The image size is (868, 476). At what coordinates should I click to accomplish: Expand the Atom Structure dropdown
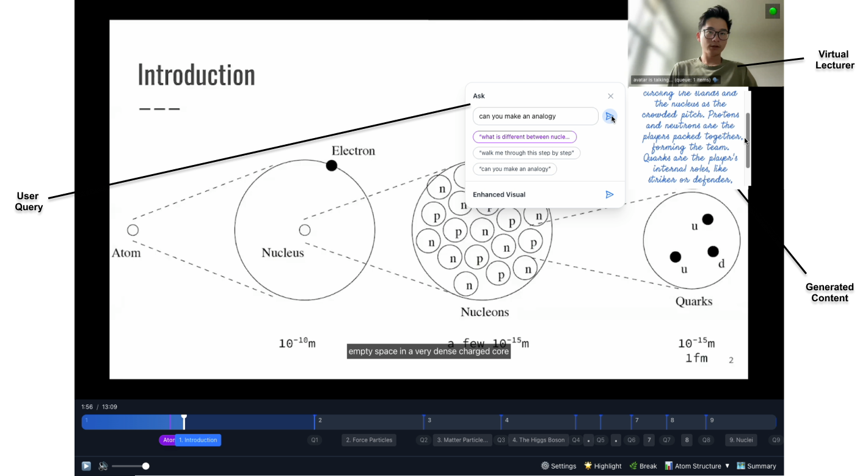[x=697, y=466]
